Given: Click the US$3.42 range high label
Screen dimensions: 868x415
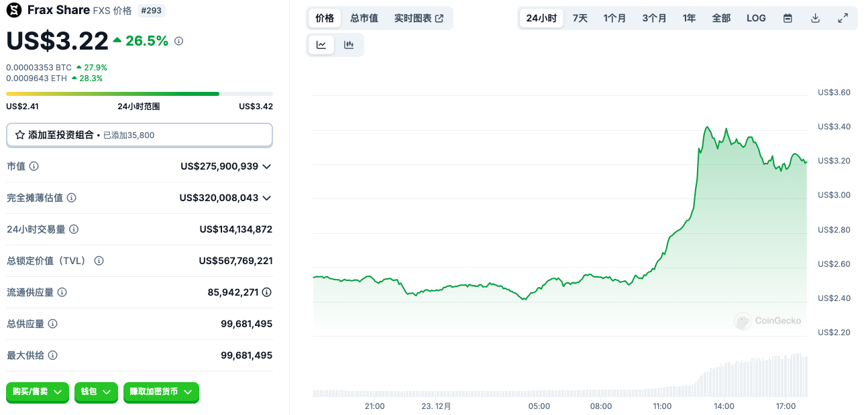Looking at the screenshot, I should point(256,106).
